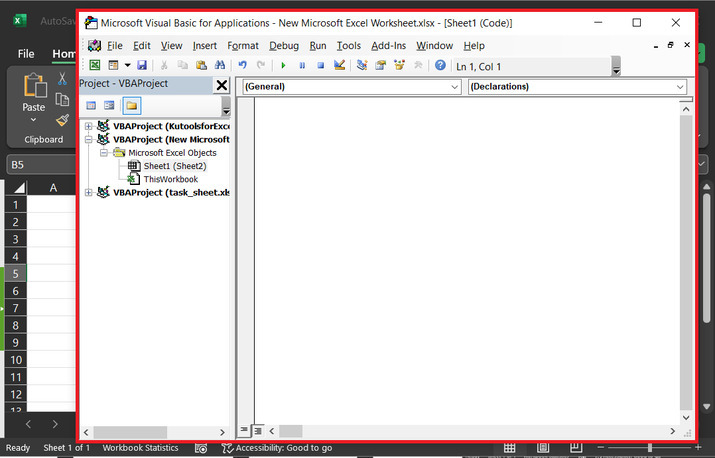Click Cut scissors icon in Excel Clipboard group
The image size is (715, 458).
pyautogui.click(x=62, y=78)
